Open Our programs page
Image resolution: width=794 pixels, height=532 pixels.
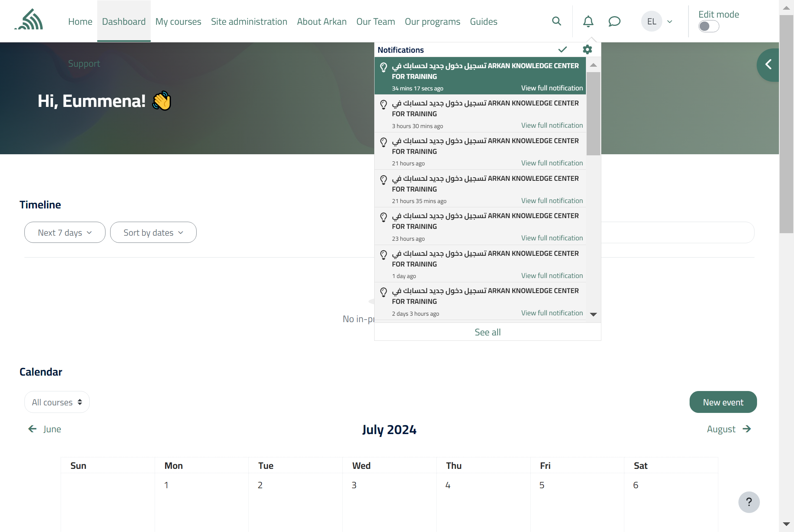pyautogui.click(x=432, y=22)
